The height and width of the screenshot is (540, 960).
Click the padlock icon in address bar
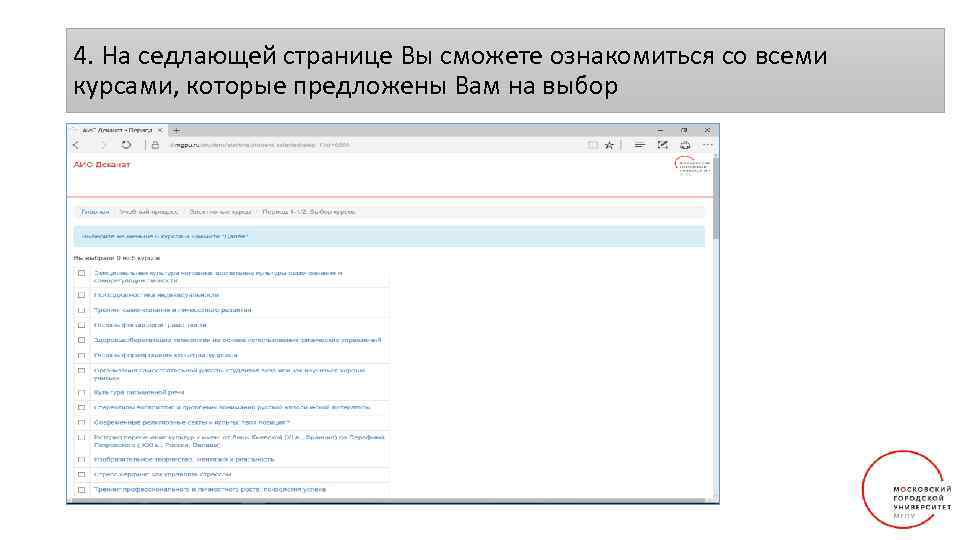tap(155, 145)
